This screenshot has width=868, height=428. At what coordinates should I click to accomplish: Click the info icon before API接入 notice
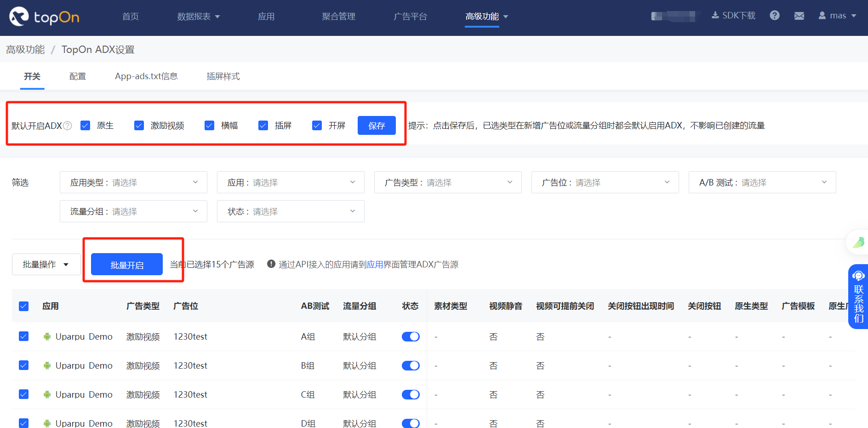click(x=271, y=264)
